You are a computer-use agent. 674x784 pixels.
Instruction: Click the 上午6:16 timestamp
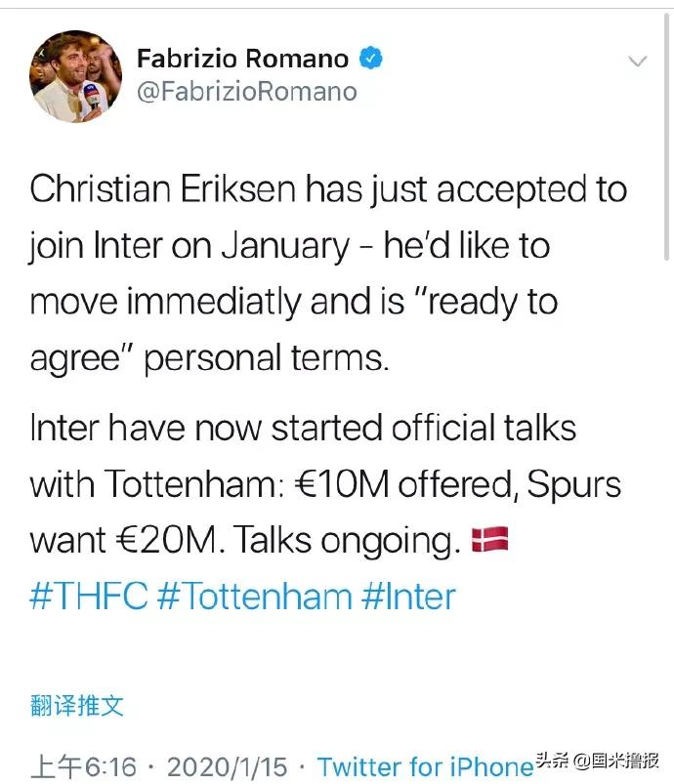coord(84,766)
